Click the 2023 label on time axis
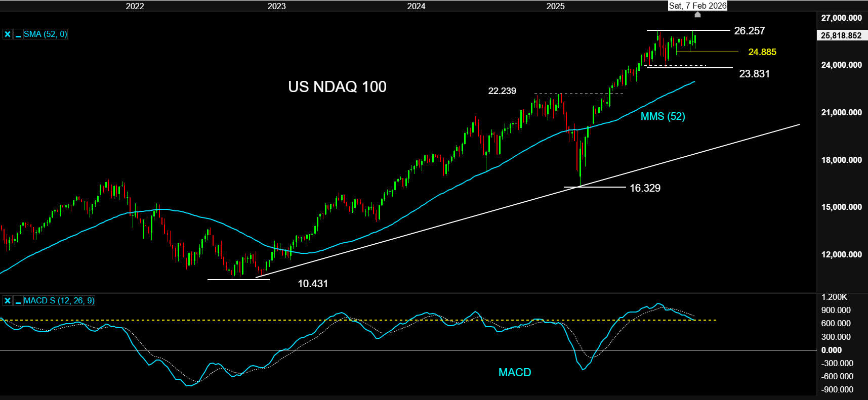868x400 pixels. (x=276, y=6)
